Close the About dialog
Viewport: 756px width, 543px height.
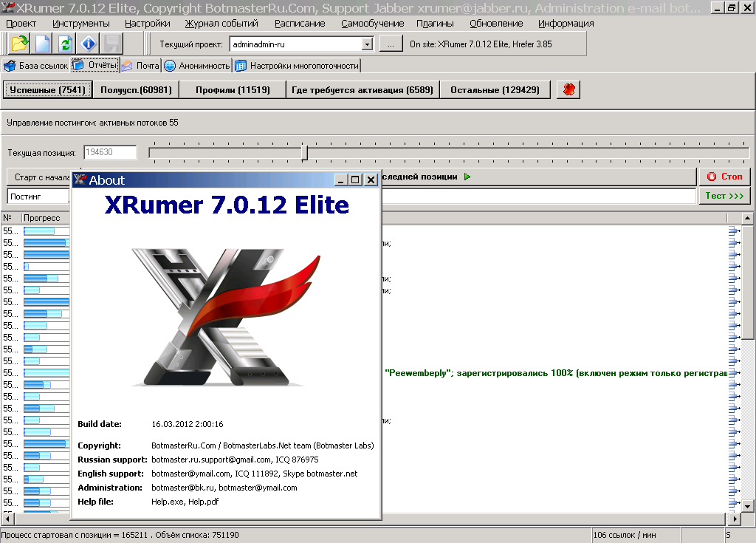pyautogui.click(x=371, y=180)
